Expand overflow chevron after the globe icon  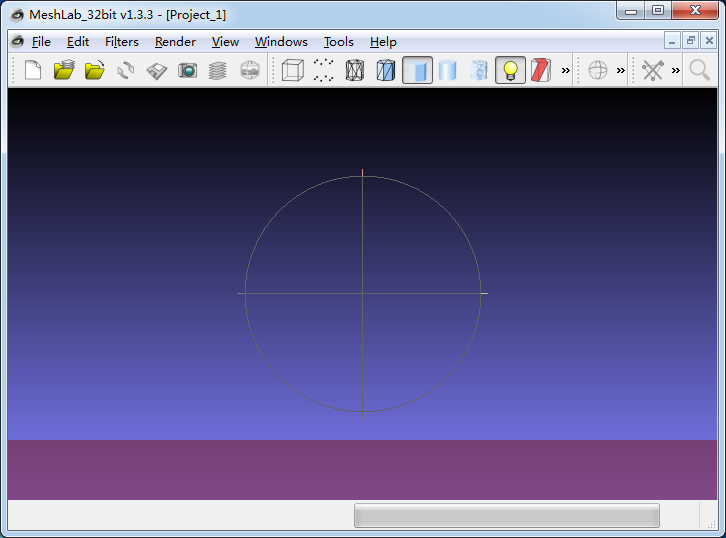point(621,70)
